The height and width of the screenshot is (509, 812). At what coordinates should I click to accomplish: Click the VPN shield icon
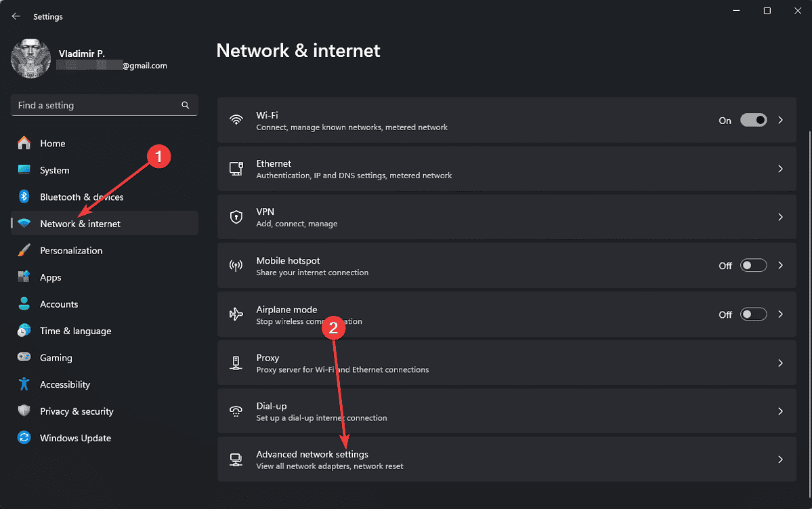(236, 217)
